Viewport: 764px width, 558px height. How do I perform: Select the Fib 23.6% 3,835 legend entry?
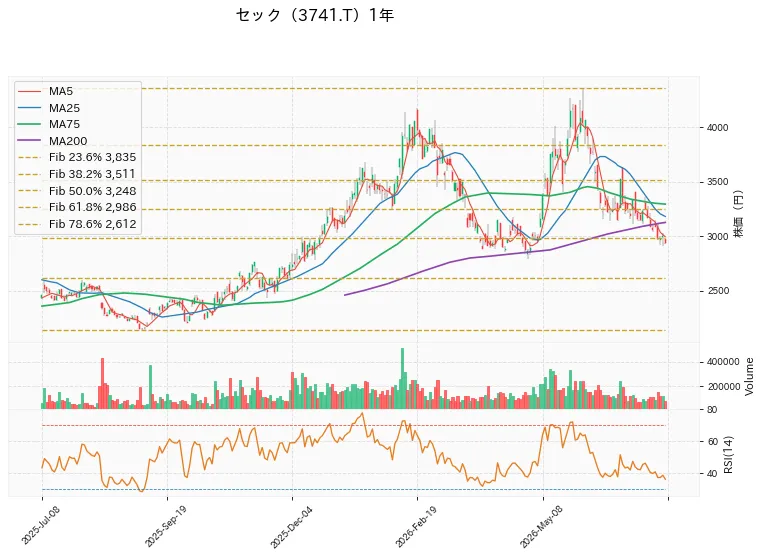pyautogui.click(x=77, y=157)
